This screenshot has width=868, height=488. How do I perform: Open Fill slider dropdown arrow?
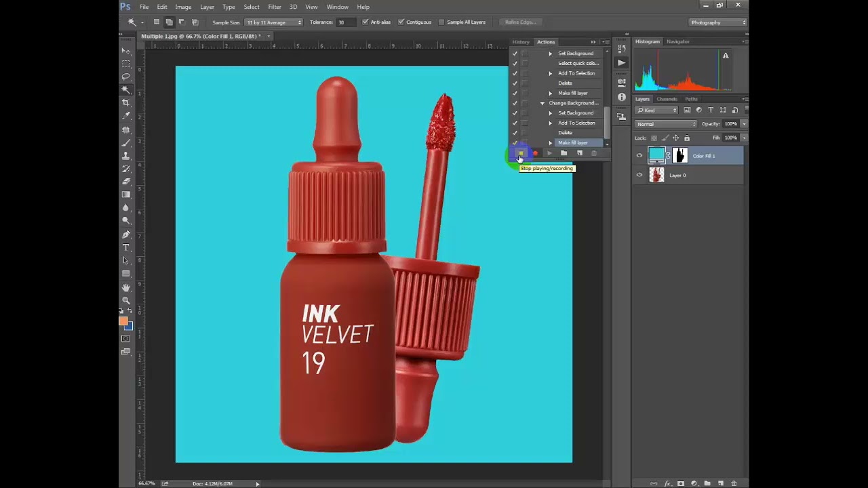(744, 138)
